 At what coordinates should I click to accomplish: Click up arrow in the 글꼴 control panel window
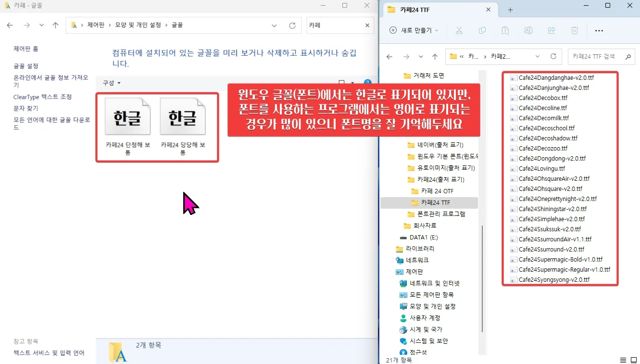pyautogui.click(x=55, y=25)
